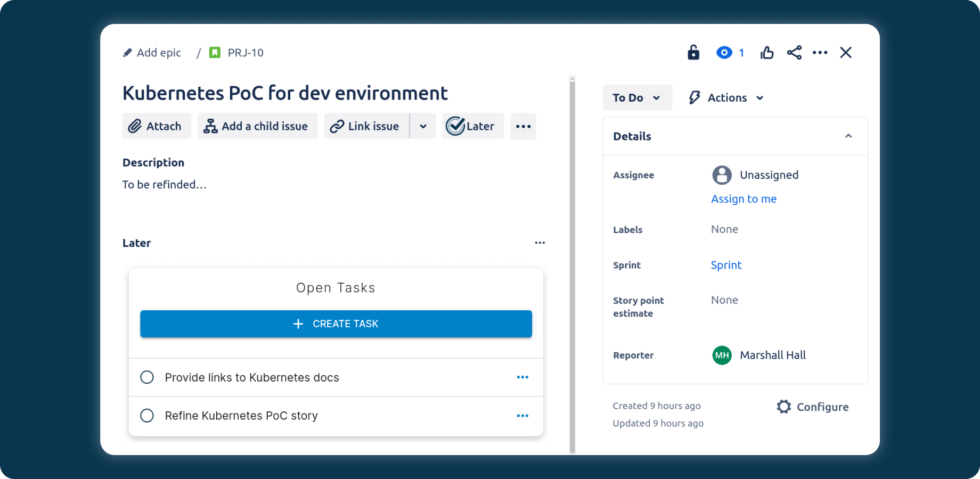This screenshot has height=479, width=980.
Task: Click the issue title Kubernetes PoC for dev environment
Action: [x=285, y=93]
